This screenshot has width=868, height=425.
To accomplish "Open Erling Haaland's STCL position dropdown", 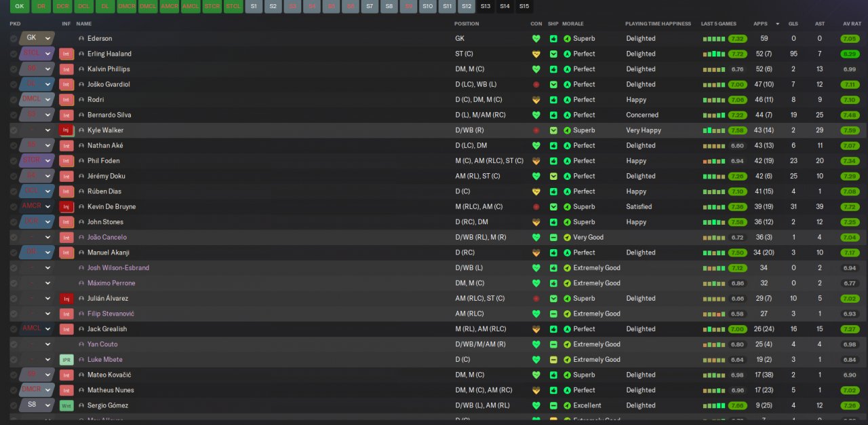I will pos(37,54).
